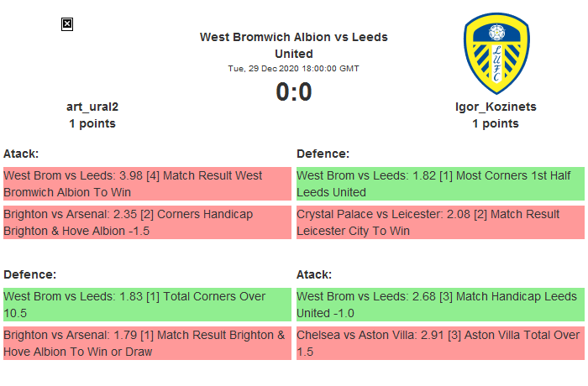Click the match date and time text
Image resolution: width=588 pixels, height=386 pixels.
[293, 68]
